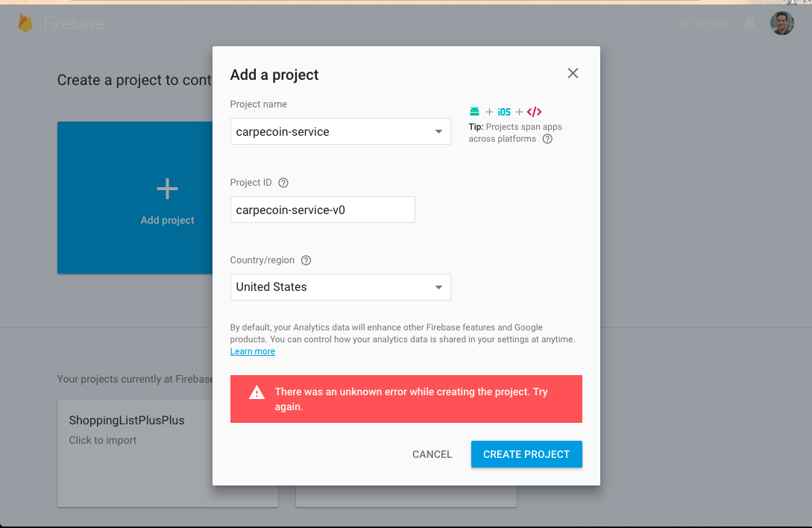Click the Android platform icon
This screenshot has width=812, height=528.
[x=474, y=112]
